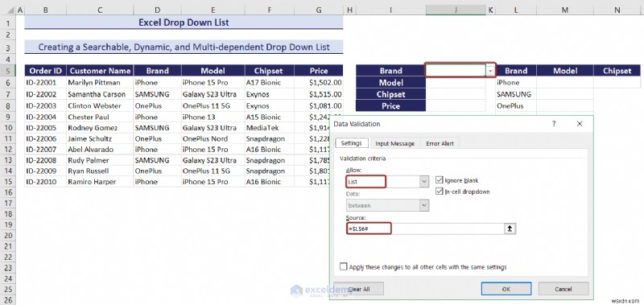Click cell $1,081.00
This screenshot has width=644, height=305.
(x=319, y=105)
